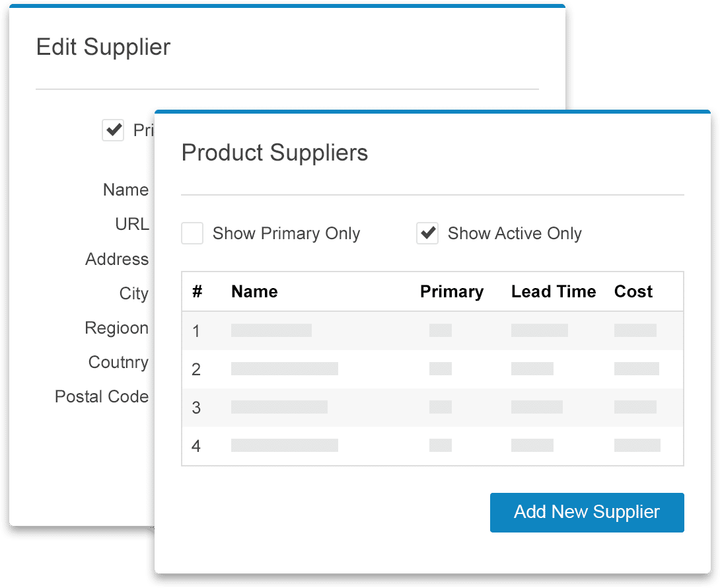Sort by the Lead Time column header

(554, 292)
